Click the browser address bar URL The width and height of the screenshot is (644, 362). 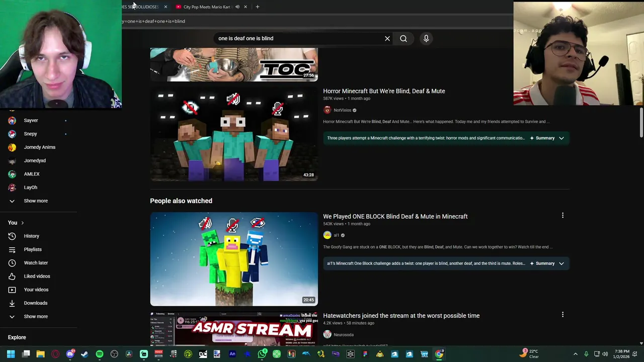[153, 21]
